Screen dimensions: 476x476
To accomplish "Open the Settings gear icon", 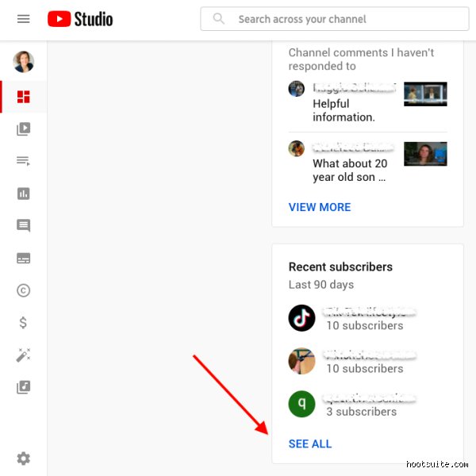I will [x=23, y=459].
